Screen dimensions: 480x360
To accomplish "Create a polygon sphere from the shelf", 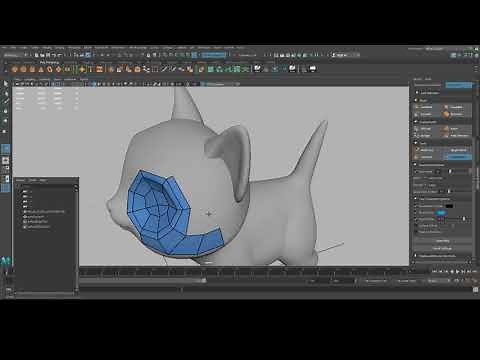I will point(14,69).
